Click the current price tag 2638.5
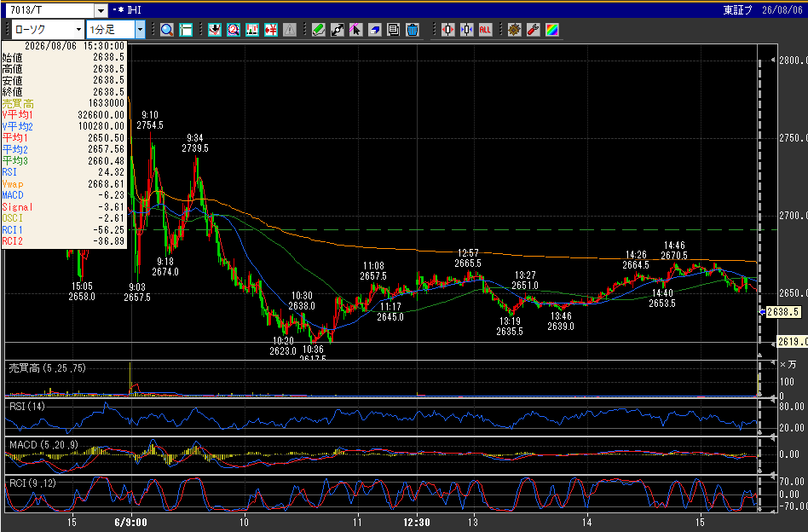 (782, 312)
